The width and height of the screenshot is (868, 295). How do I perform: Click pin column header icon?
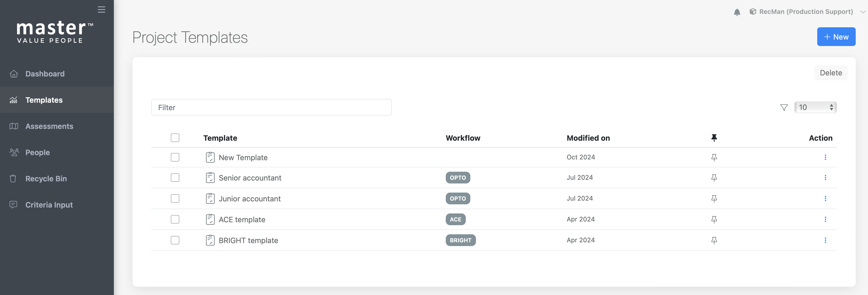(714, 137)
